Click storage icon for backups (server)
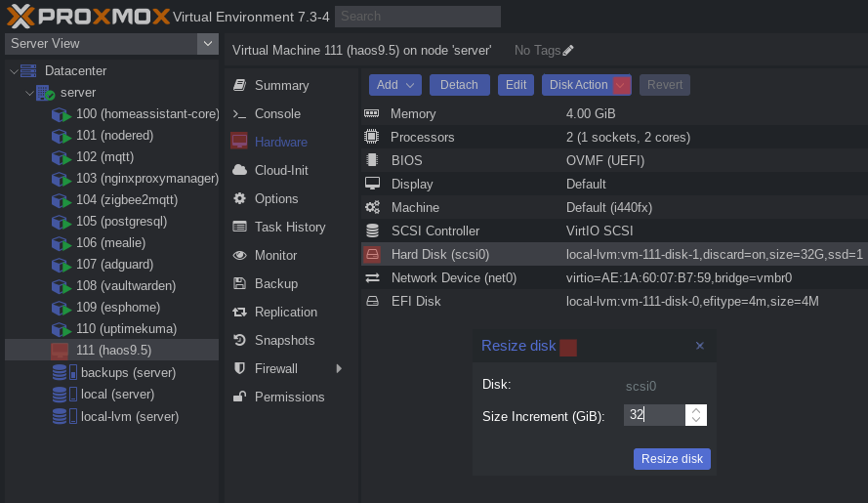 tap(64, 372)
